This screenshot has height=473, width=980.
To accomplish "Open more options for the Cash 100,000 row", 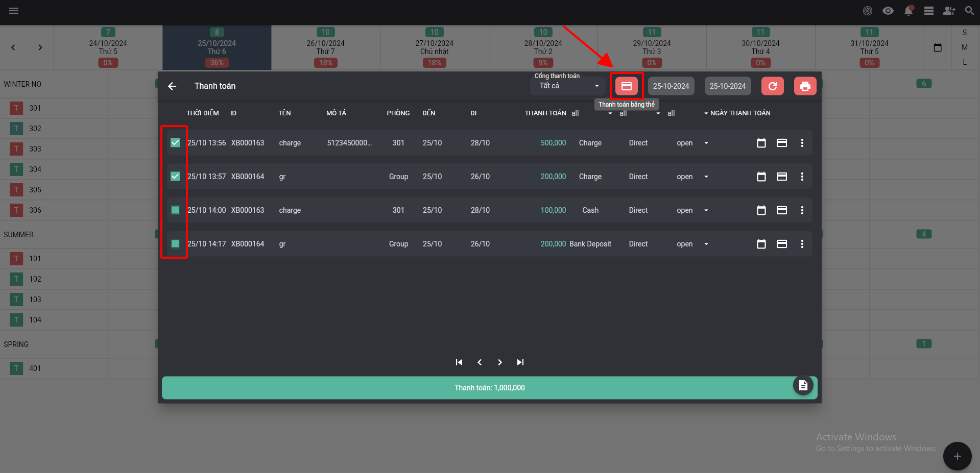I will tap(802, 210).
